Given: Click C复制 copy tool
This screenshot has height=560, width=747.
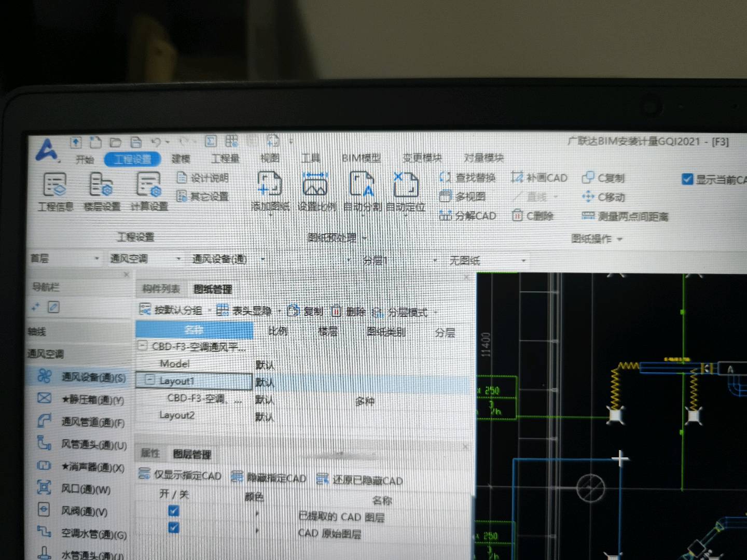Looking at the screenshot, I should pyautogui.click(x=603, y=178).
